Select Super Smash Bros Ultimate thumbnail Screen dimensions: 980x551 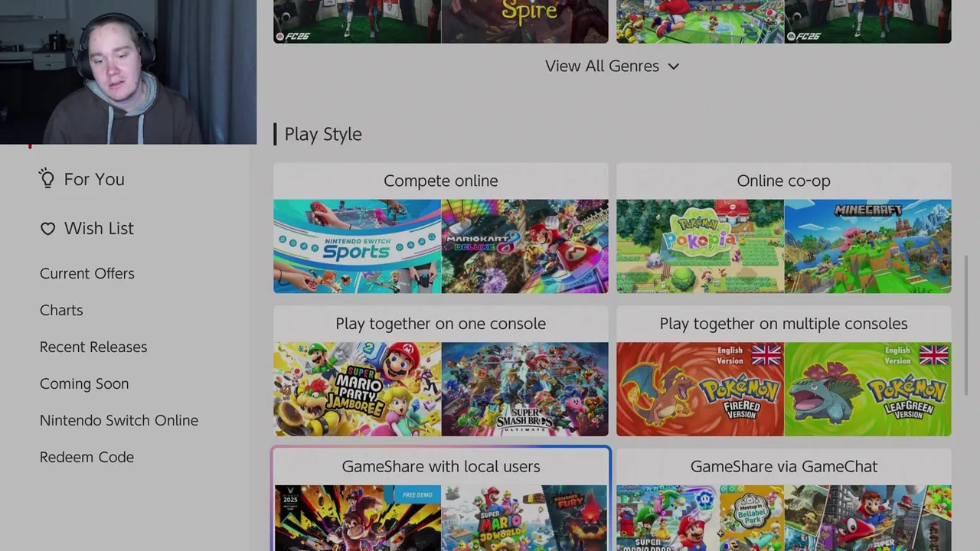(x=525, y=390)
